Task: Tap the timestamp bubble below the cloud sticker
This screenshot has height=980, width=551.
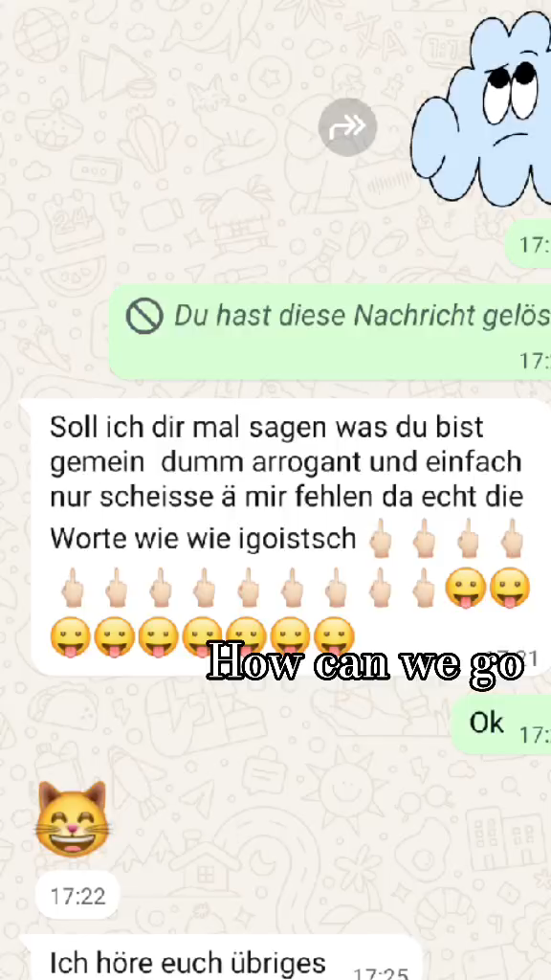Action: click(x=528, y=244)
